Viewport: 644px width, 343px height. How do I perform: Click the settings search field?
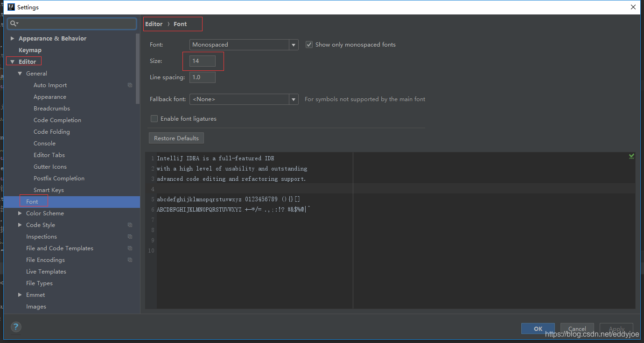point(72,23)
